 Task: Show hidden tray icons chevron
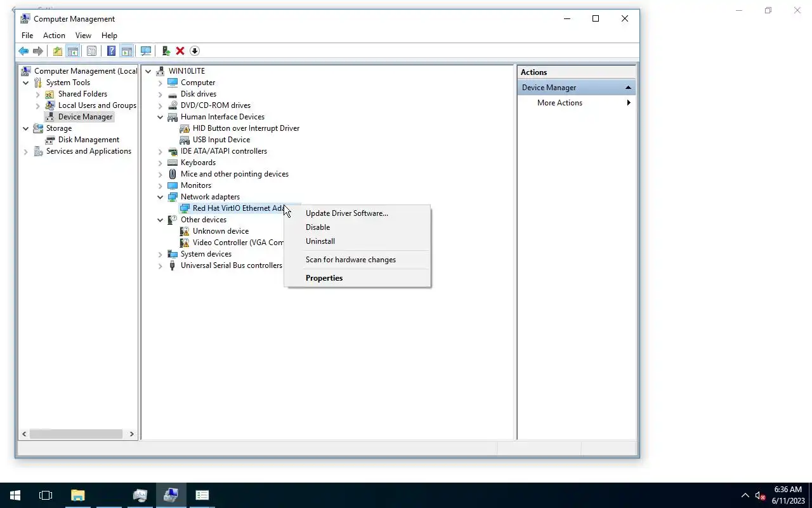pyautogui.click(x=745, y=495)
